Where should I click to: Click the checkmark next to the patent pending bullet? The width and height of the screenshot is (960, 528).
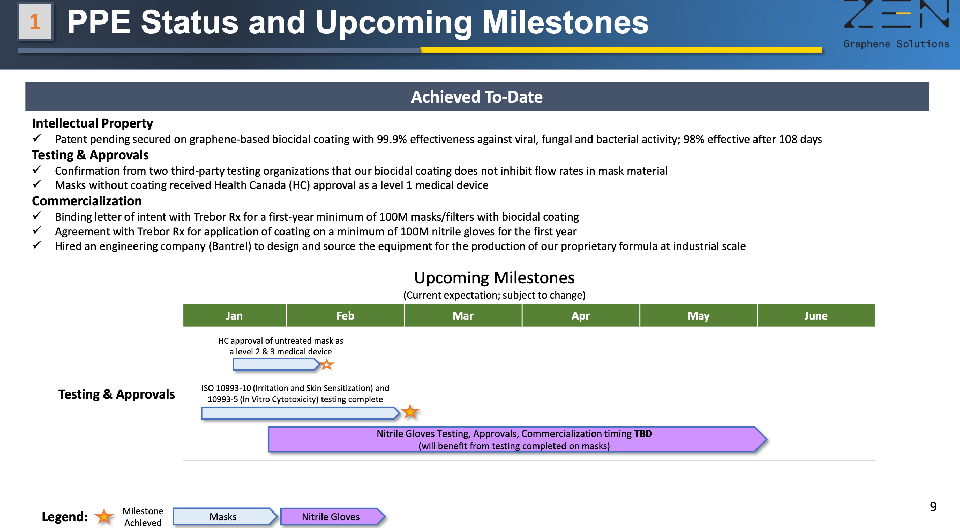pyautogui.click(x=37, y=139)
